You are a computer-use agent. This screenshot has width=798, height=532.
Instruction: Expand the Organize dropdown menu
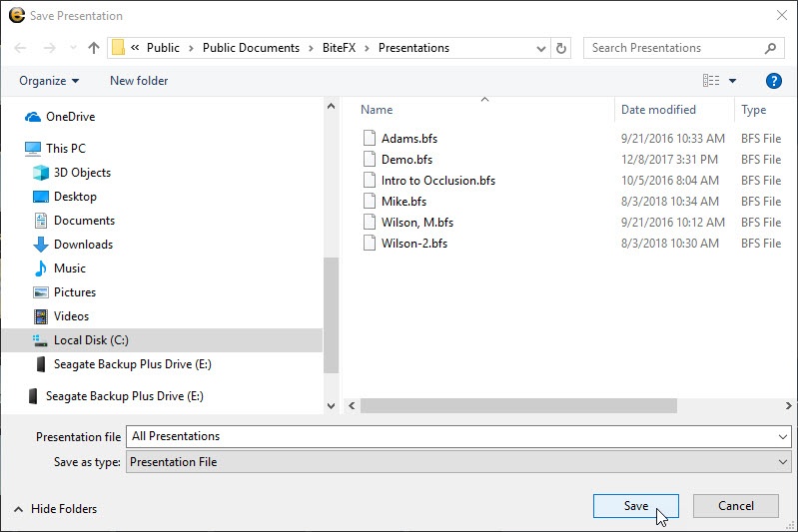(48, 81)
